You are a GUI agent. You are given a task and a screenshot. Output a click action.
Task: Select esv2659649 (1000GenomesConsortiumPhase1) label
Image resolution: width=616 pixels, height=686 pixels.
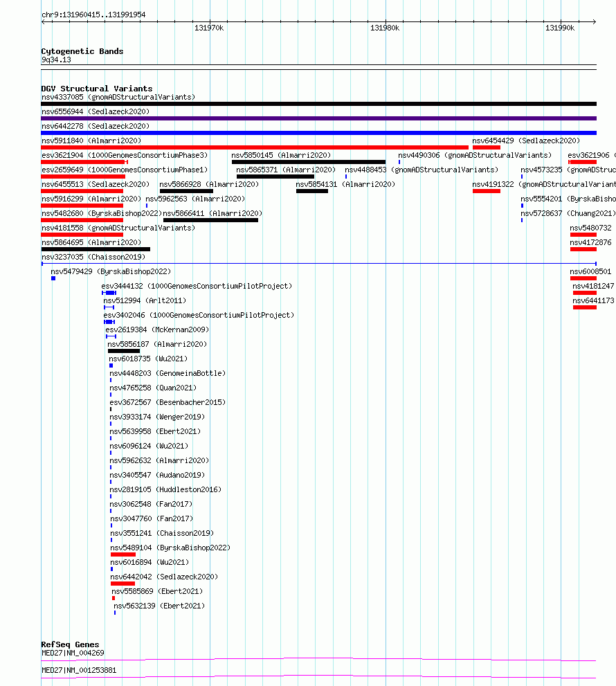point(125,170)
